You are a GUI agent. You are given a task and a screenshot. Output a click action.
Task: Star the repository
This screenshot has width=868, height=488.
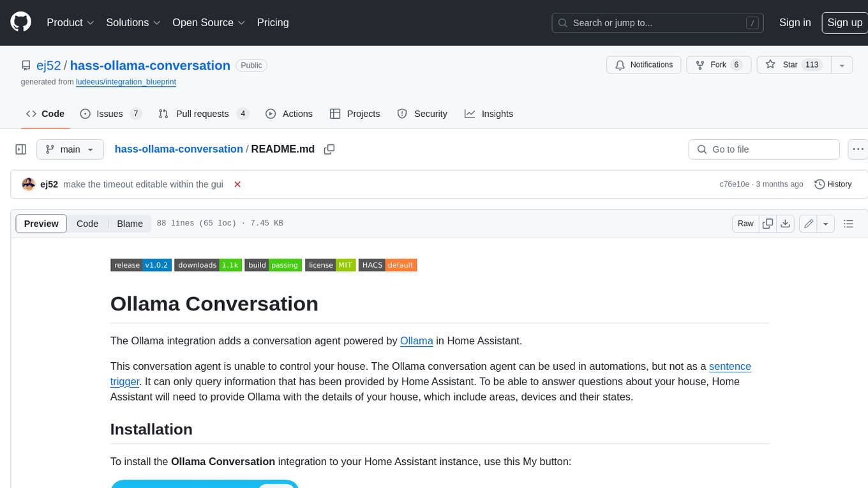pyautogui.click(x=793, y=65)
